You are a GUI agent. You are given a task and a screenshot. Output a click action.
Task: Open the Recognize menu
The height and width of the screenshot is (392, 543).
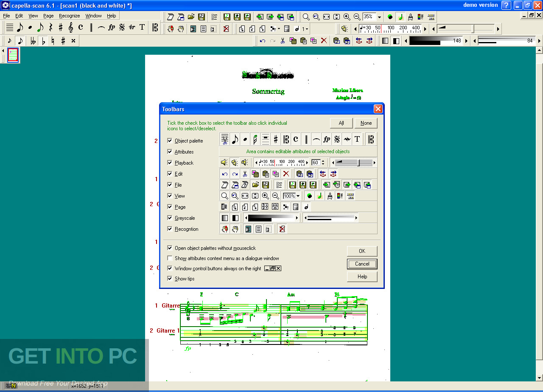pos(70,16)
